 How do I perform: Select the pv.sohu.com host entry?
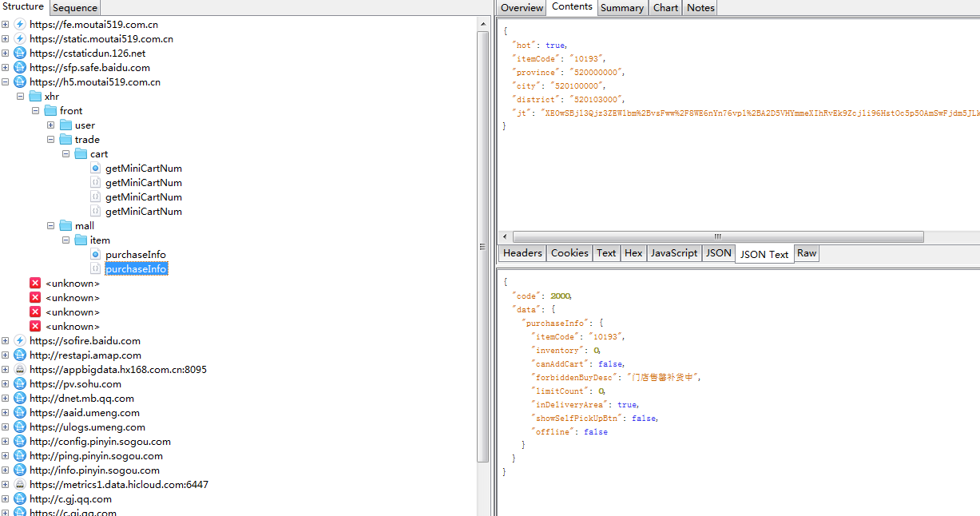click(x=75, y=384)
